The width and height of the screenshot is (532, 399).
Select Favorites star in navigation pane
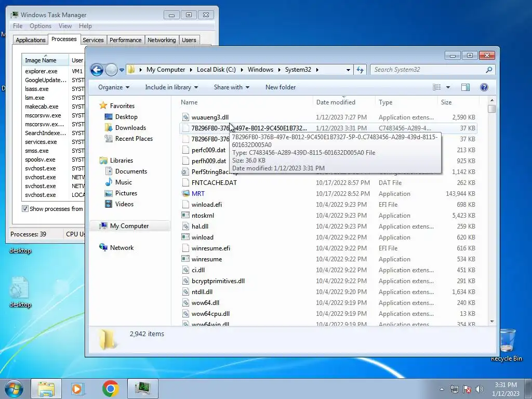(x=103, y=105)
